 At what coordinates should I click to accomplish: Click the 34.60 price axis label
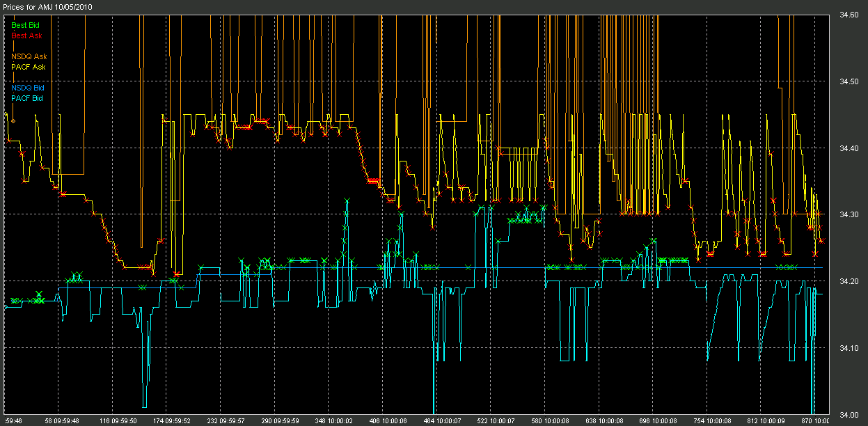(x=849, y=15)
